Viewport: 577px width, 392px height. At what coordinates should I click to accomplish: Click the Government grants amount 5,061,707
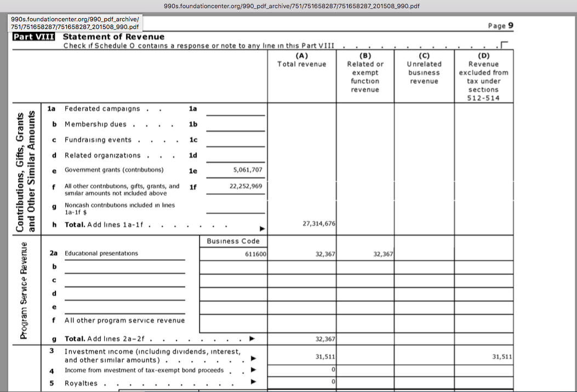248,170
